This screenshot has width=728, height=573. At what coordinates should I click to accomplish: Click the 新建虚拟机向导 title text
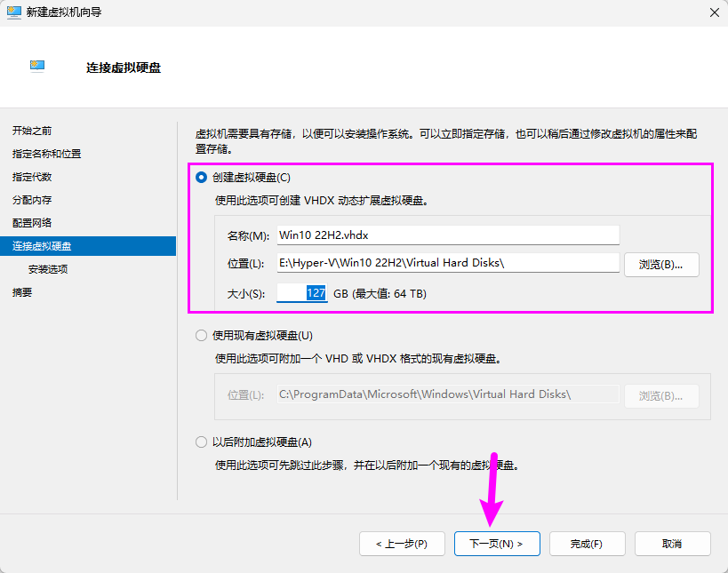coord(64,12)
